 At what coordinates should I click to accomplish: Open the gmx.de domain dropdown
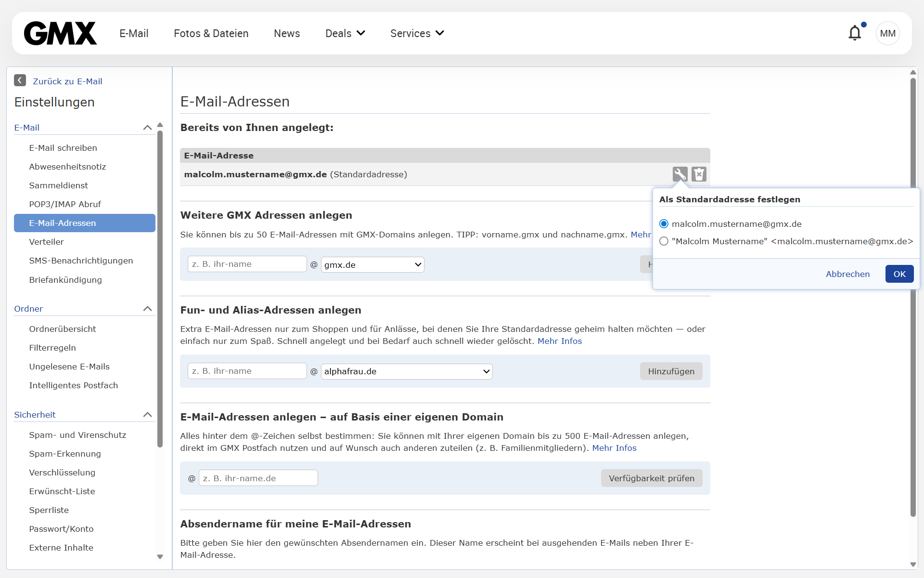(x=372, y=264)
